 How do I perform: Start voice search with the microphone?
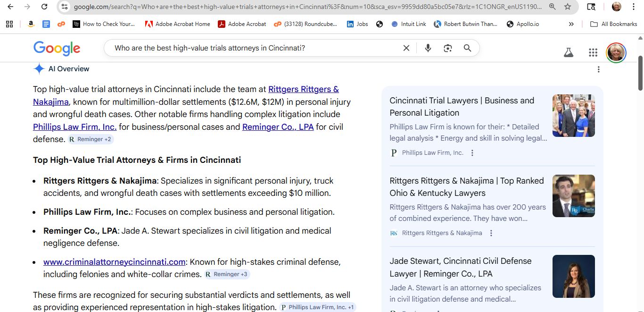pyautogui.click(x=428, y=48)
